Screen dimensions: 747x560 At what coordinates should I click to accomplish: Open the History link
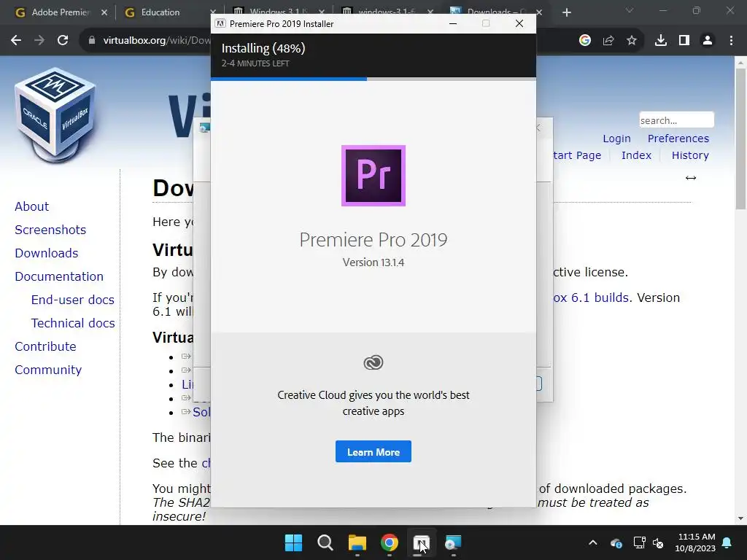(690, 155)
